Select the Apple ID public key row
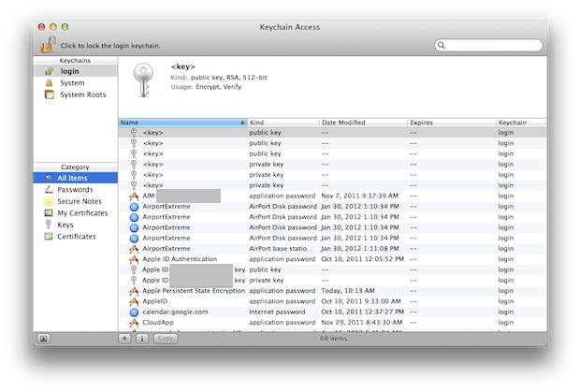This screenshot has width=580, height=392. pos(332,269)
